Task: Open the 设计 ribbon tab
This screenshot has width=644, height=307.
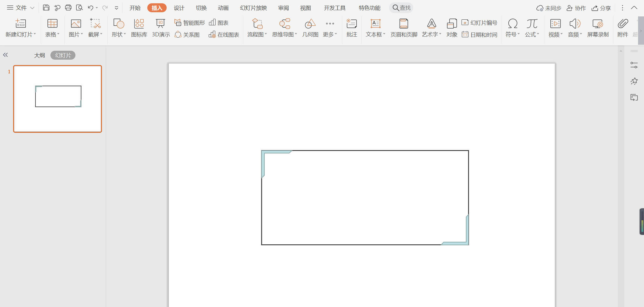Action: pos(179,8)
